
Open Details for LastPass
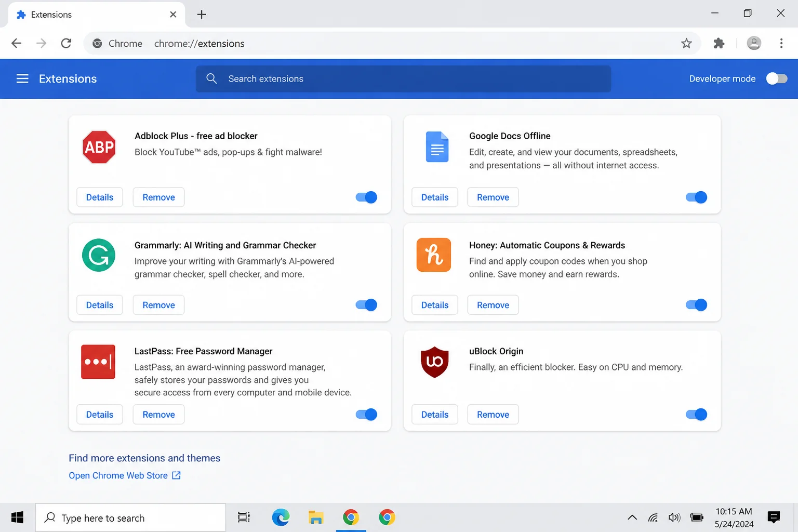(x=100, y=415)
